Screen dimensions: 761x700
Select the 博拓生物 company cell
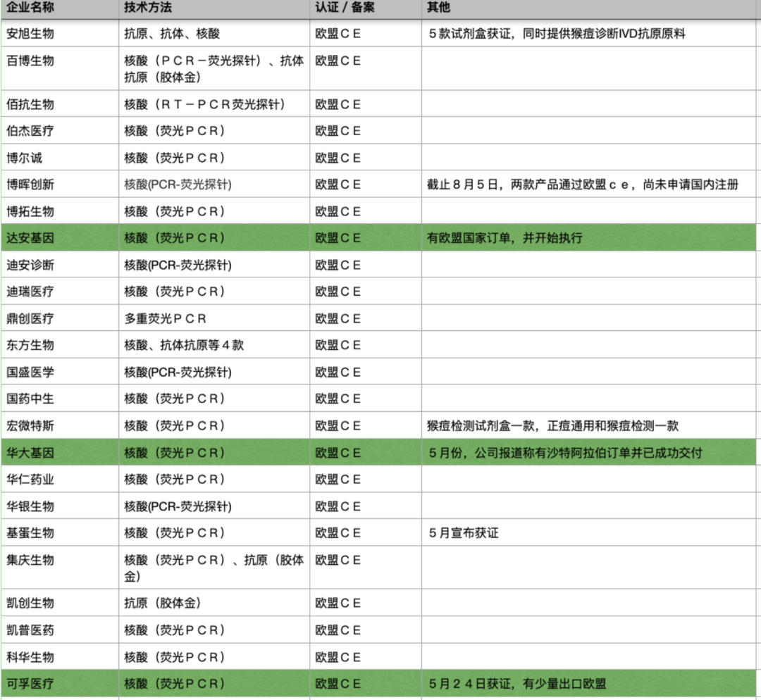click(x=60, y=211)
